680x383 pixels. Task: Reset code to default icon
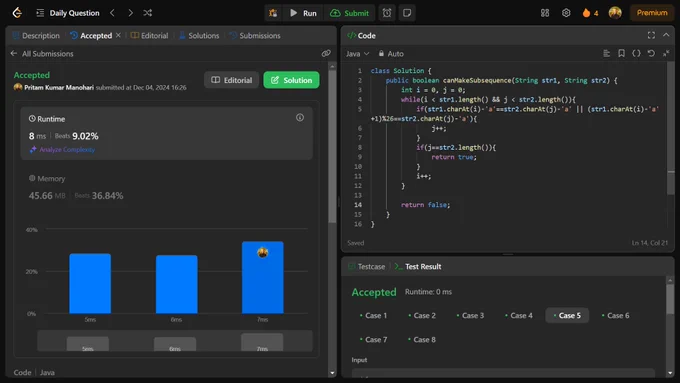pyautogui.click(x=651, y=53)
